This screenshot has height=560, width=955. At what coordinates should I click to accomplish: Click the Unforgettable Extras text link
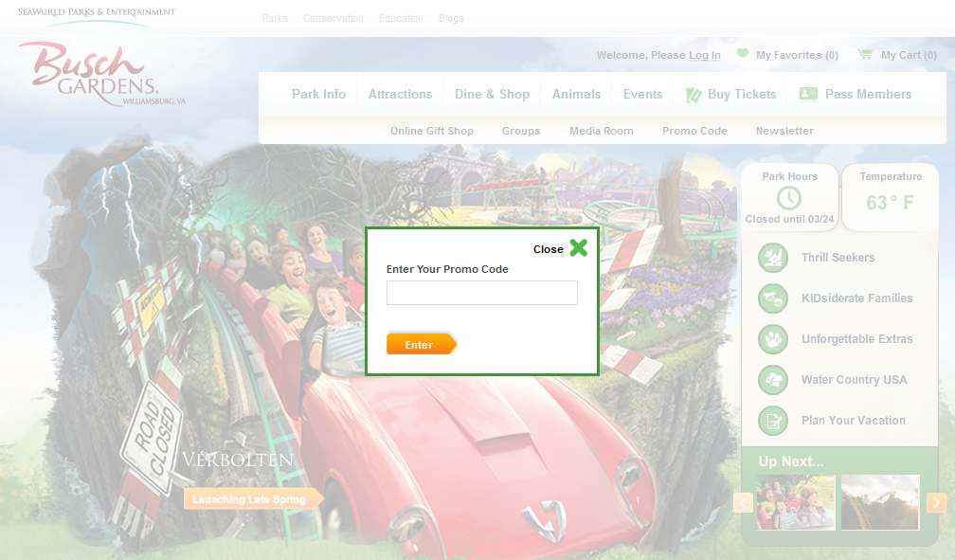[856, 339]
